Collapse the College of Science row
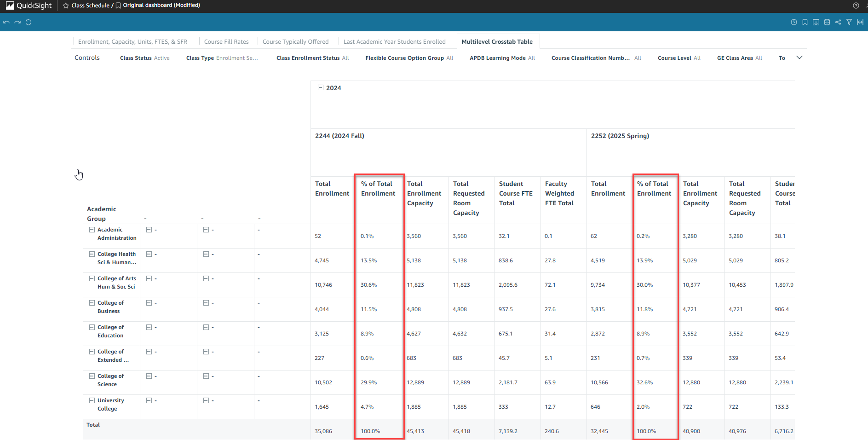The width and height of the screenshot is (868, 440). click(92, 376)
